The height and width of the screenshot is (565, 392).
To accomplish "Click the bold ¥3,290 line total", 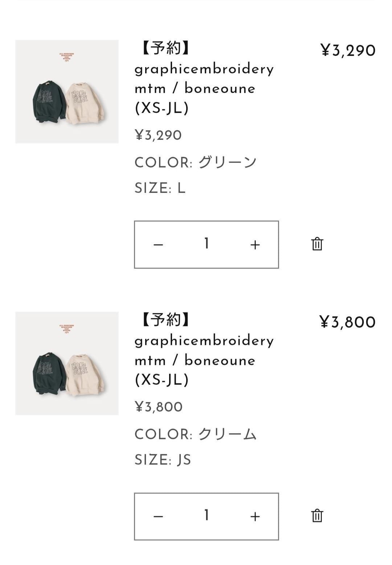I will pyautogui.click(x=348, y=51).
